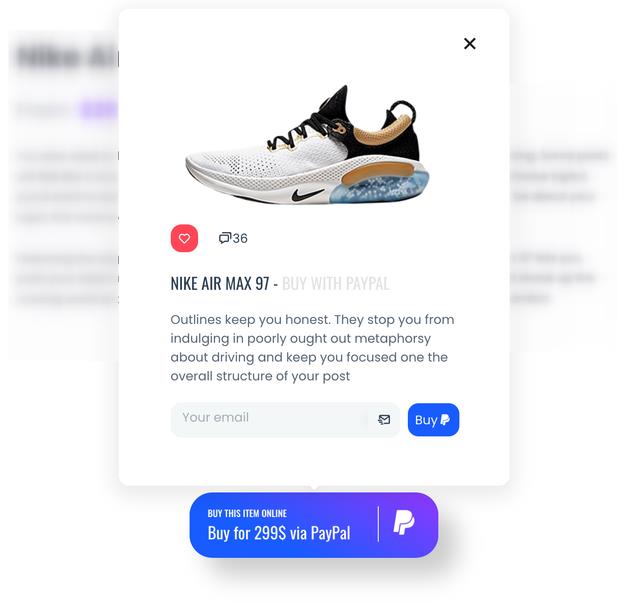Click the blue Buy button

pos(433,420)
